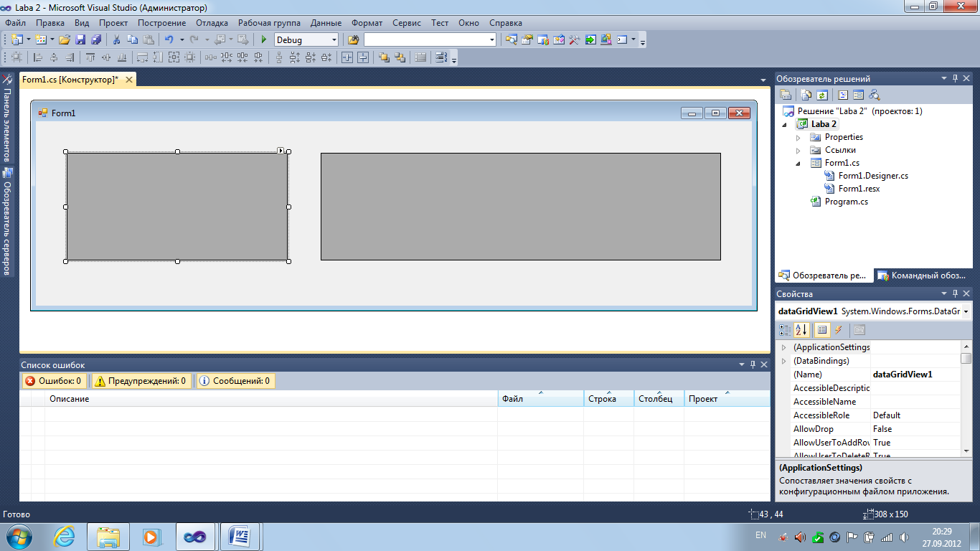This screenshot has width=980, height=551.
Task: Expand the (DataBindings) property group
Action: (783, 361)
